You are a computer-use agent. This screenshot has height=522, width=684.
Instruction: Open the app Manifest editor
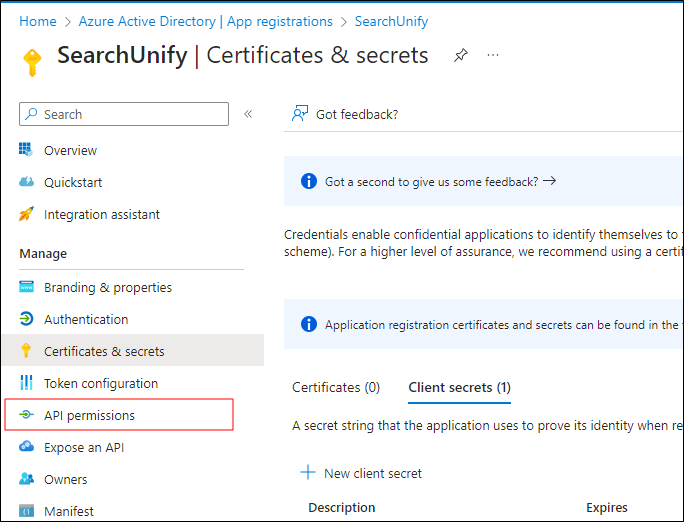(68, 511)
